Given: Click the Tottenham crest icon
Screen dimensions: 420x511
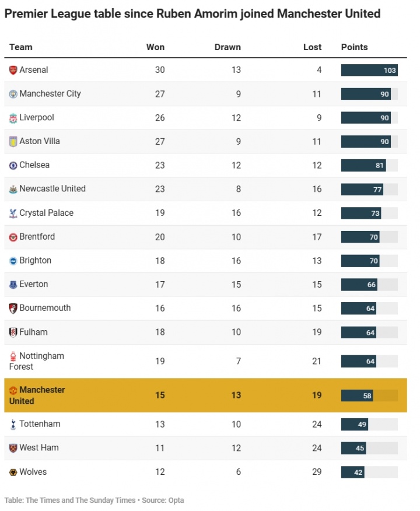Looking at the screenshot, I should coord(13,424).
